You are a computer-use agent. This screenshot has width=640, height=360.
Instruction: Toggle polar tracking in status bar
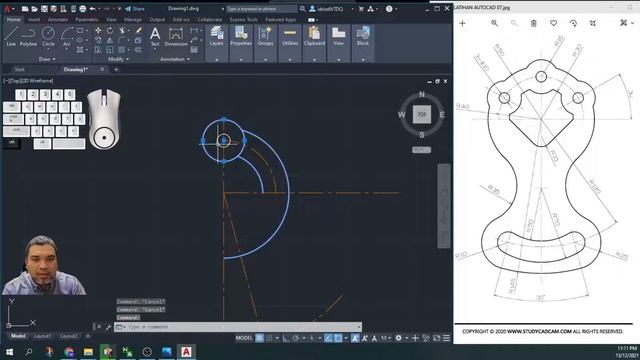click(x=296, y=338)
